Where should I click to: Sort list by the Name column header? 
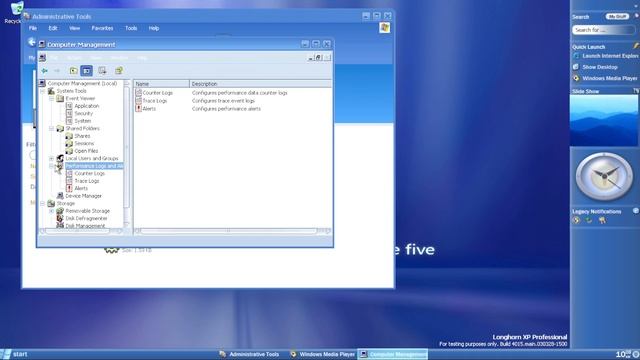coord(162,84)
